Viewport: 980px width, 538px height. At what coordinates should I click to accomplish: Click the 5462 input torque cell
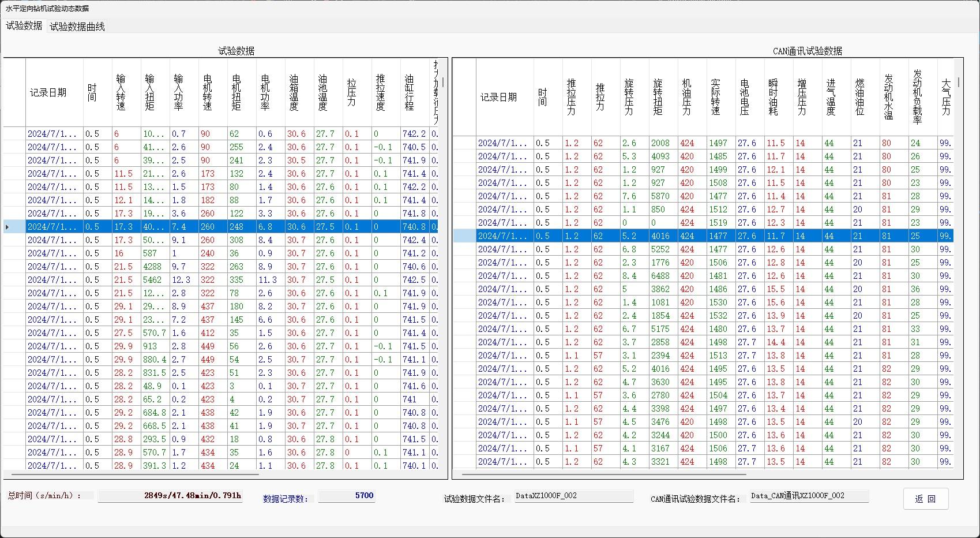tap(155, 280)
